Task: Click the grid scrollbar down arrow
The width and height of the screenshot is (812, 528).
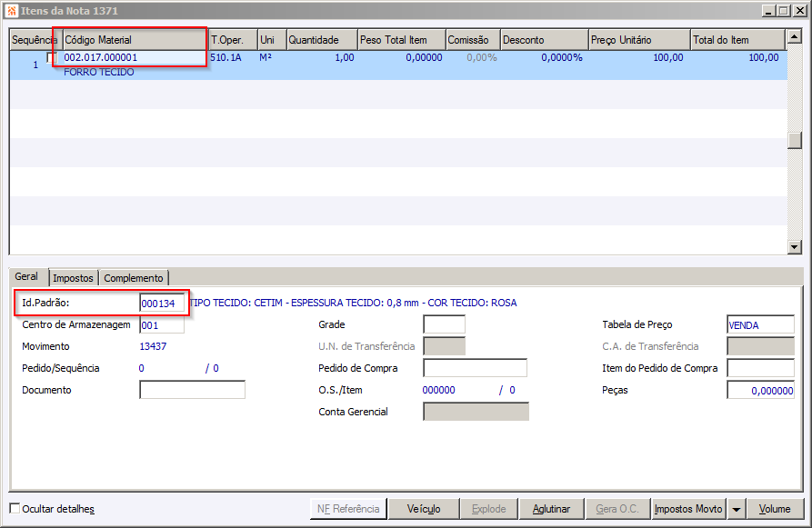Action: point(795,247)
